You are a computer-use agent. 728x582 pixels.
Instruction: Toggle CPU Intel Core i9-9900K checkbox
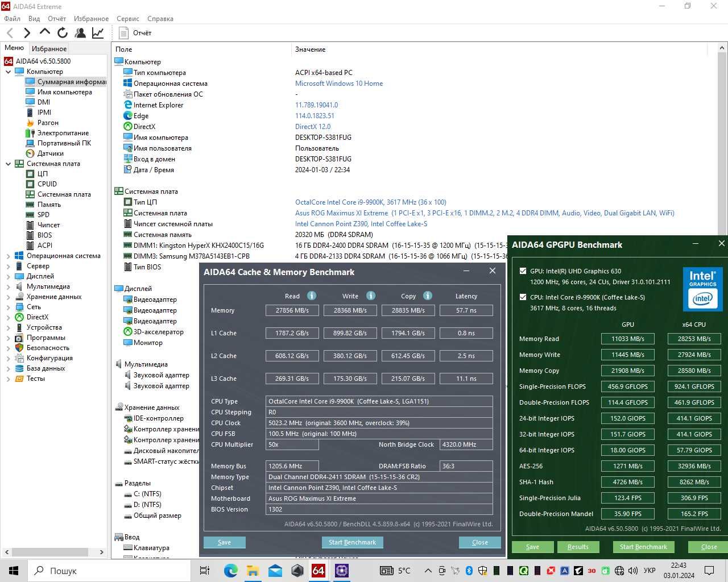point(523,297)
